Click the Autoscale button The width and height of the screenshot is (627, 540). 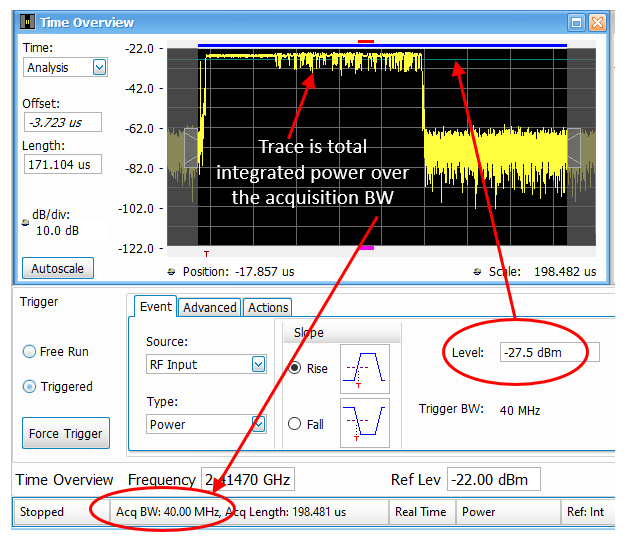tap(58, 268)
